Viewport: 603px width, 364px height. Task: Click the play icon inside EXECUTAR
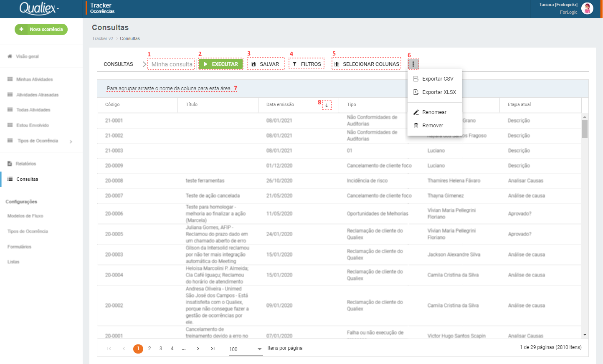(x=205, y=64)
